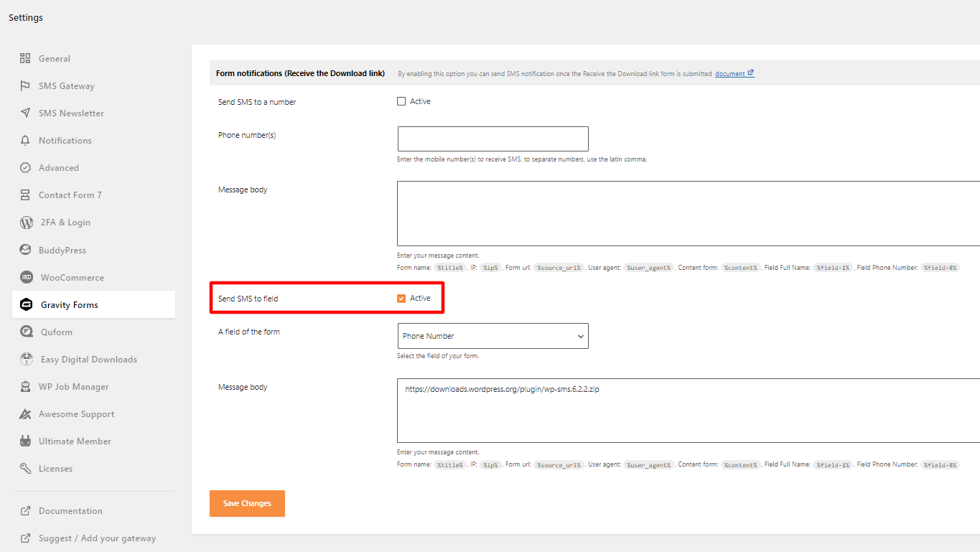Click the external link icon after document
Screen dimensions: 980x552
coord(751,72)
